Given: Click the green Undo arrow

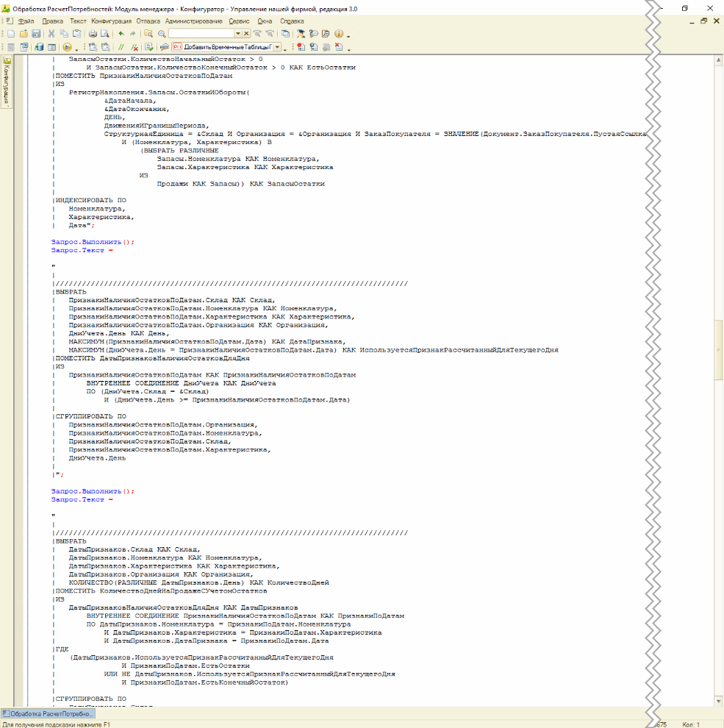Looking at the screenshot, I should click(121, 34).
